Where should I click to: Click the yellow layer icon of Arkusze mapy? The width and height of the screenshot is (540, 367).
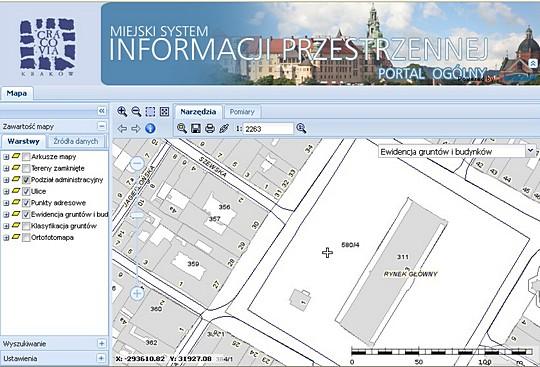[x=16, y=156]
